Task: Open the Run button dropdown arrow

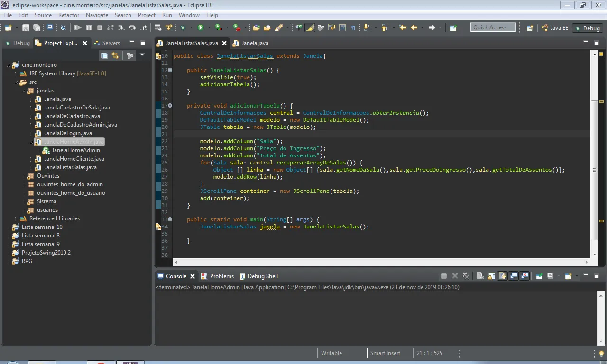Action: click(x=209, y=28)
